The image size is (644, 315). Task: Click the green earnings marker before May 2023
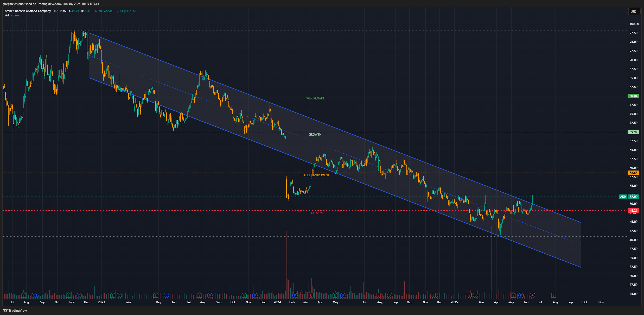[156, 295]
